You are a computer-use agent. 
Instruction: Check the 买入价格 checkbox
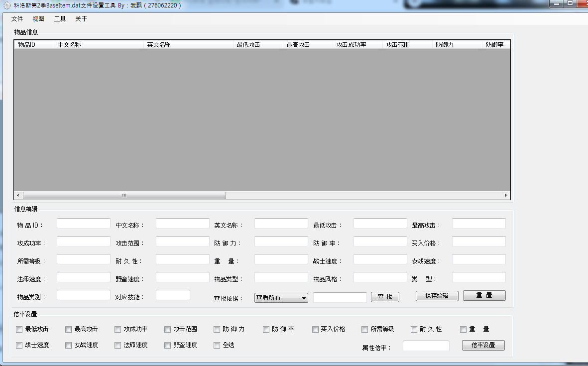point(316,329)
